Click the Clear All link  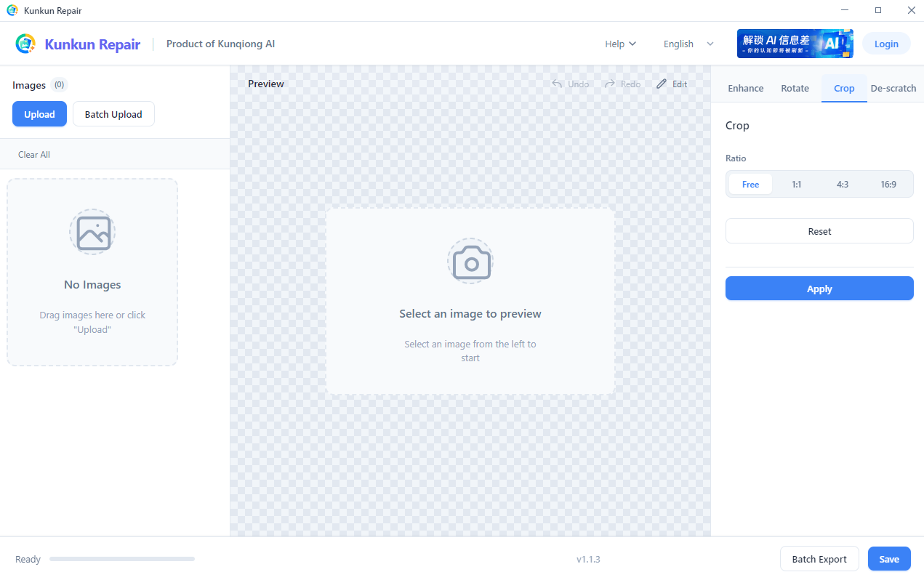click(x=34, y=155)
